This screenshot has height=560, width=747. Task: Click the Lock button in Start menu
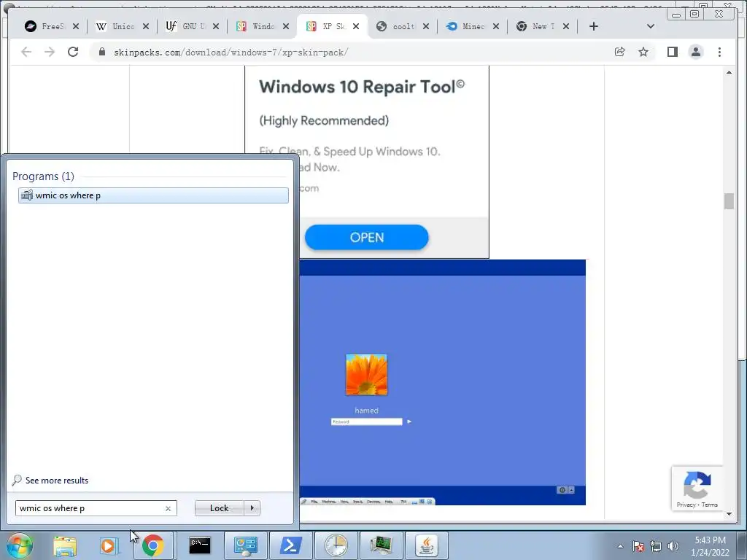219,508
